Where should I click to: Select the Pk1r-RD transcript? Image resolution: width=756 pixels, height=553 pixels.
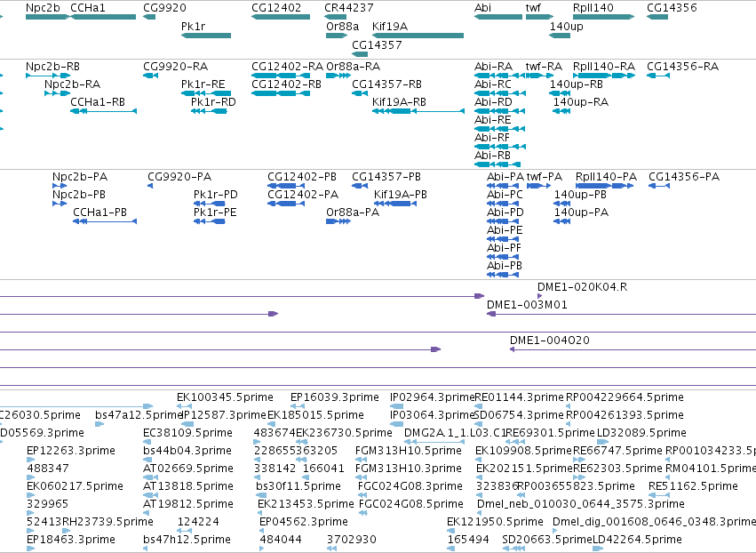209,111
